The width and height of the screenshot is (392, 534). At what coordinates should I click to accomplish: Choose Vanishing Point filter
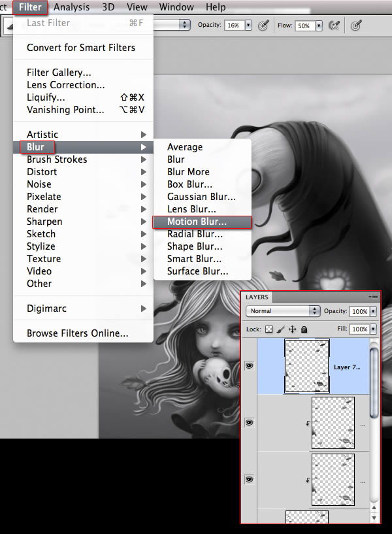coord(83,110)
